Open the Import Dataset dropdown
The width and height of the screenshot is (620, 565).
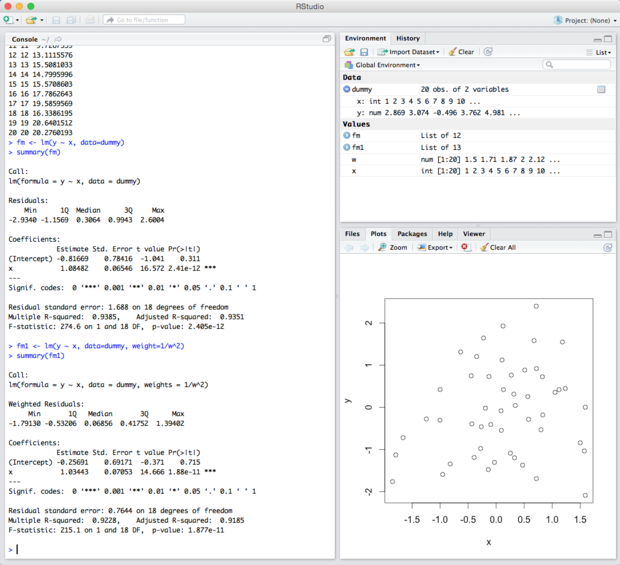408,52
